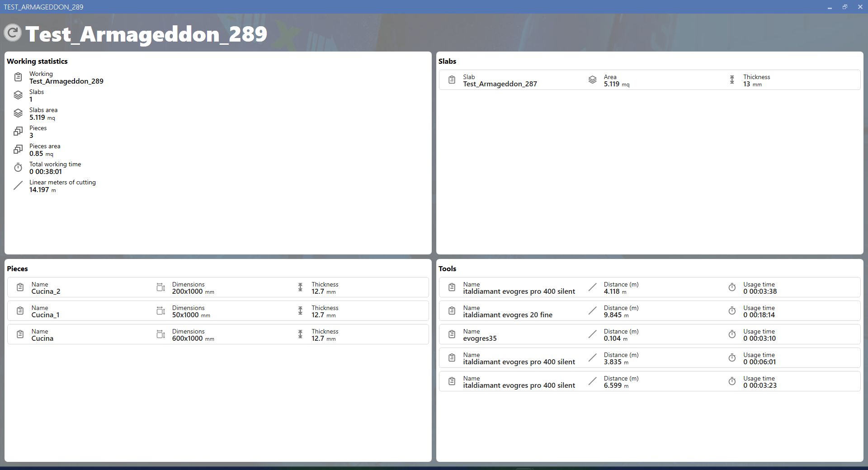
Task: Click distance line icon beside 9.845 m
Action: (592, 311)
